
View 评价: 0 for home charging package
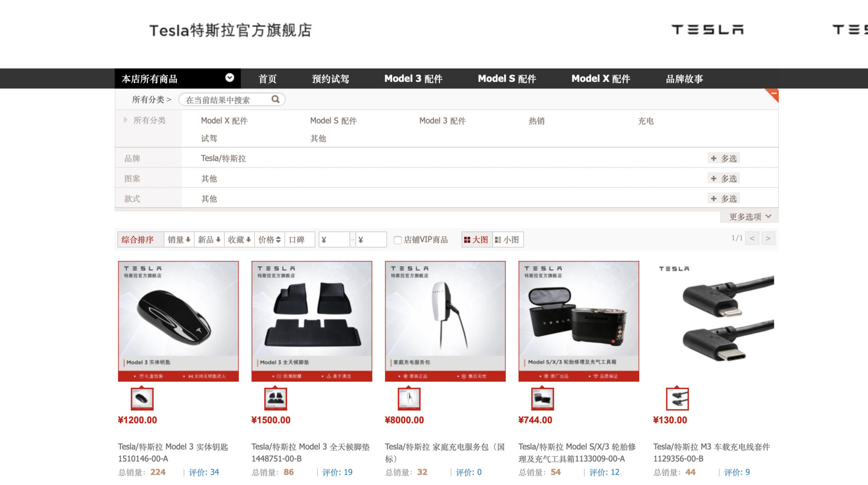point(469,472)
